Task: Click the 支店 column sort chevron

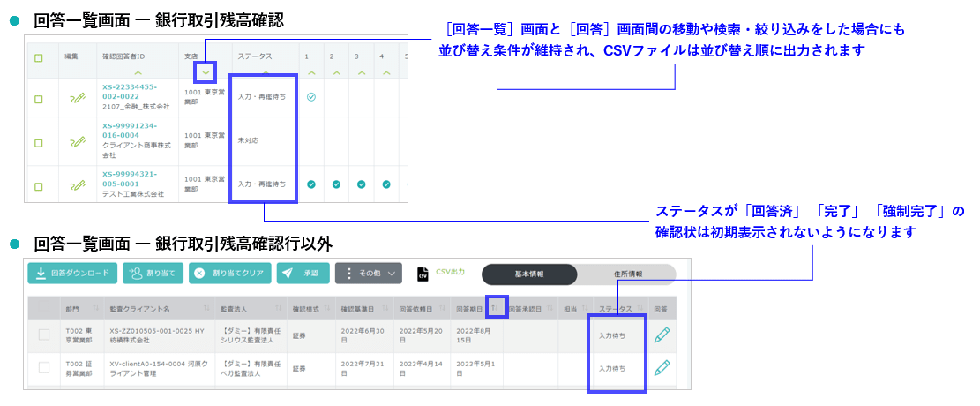Action: click(205, 72)
